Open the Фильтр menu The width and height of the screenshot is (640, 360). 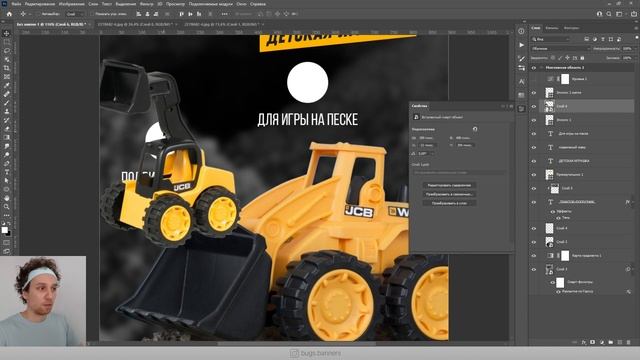coord(146,4)
